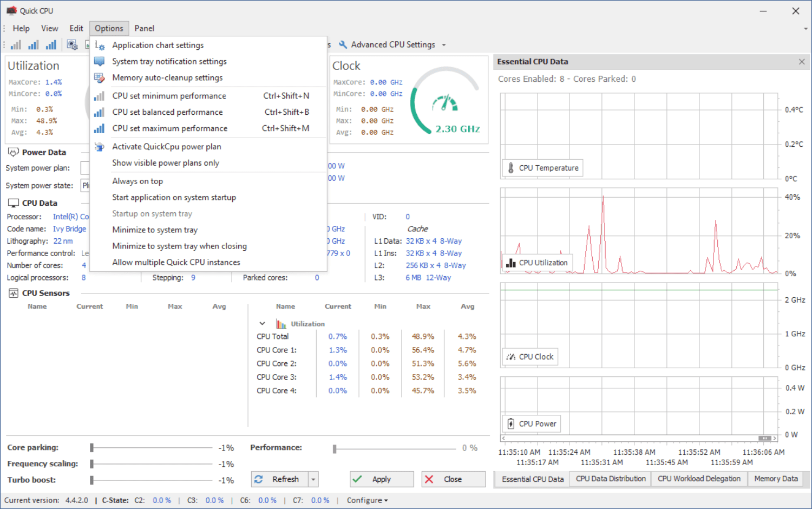Click the Close button beside Apply
Screen dimensions: 812x509
[x=453, y=479]
